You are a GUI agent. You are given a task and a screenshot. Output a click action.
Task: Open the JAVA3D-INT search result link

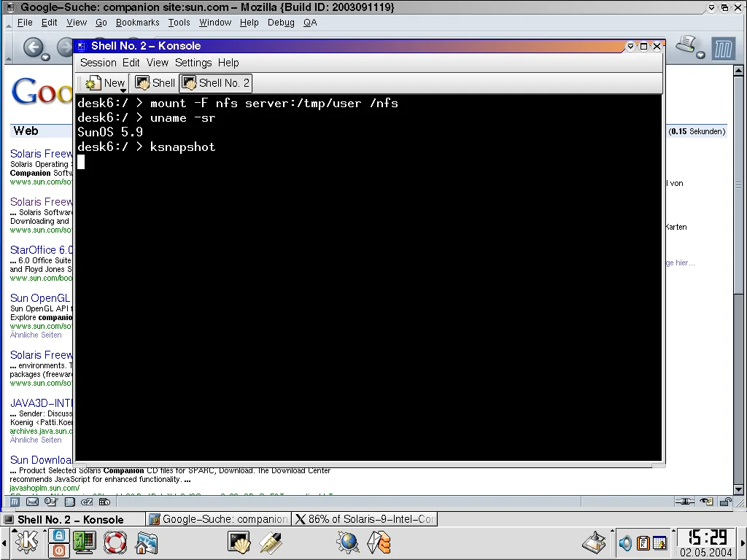tap(41, 402)
